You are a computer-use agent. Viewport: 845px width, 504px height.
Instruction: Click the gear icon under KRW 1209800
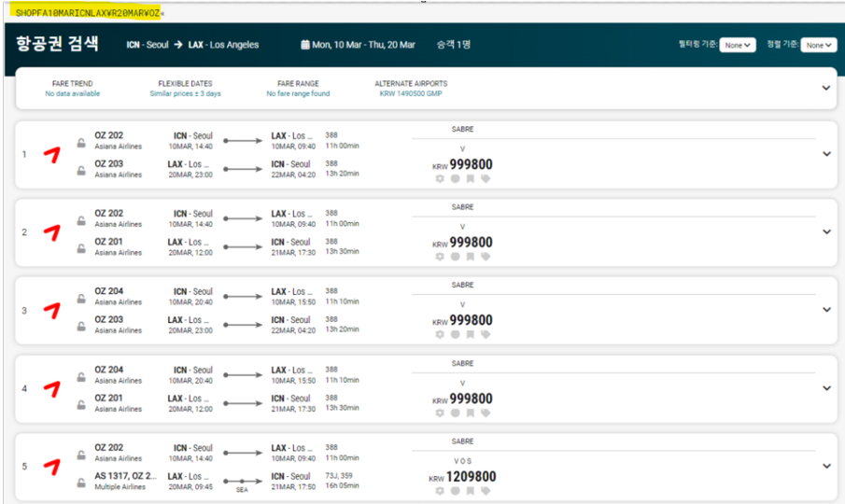(x=440, y=491)
